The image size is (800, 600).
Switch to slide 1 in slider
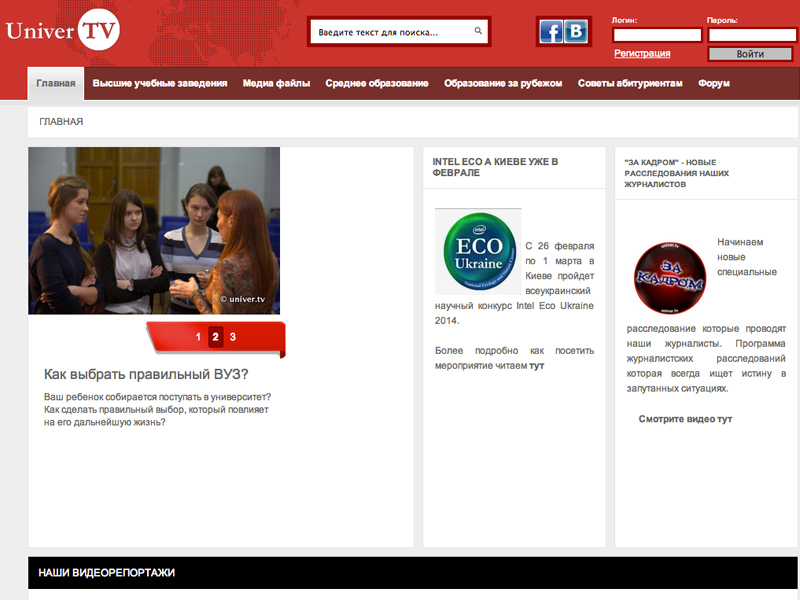[x=198, y=337]
